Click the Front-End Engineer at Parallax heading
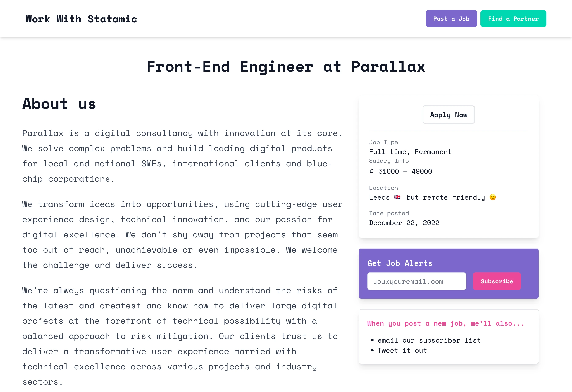Image resolution: width=572 pixels, height=392 pixels. (x=286, y=67)
